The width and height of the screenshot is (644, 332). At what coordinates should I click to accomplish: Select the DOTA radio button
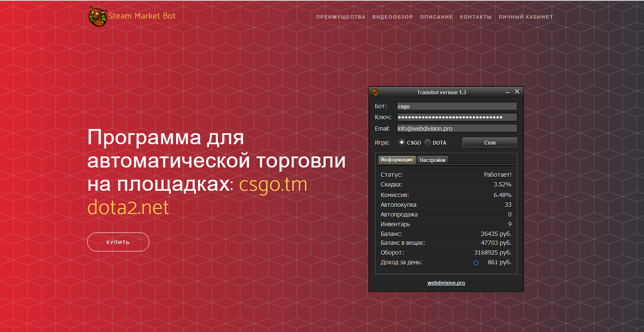point(428,143)
